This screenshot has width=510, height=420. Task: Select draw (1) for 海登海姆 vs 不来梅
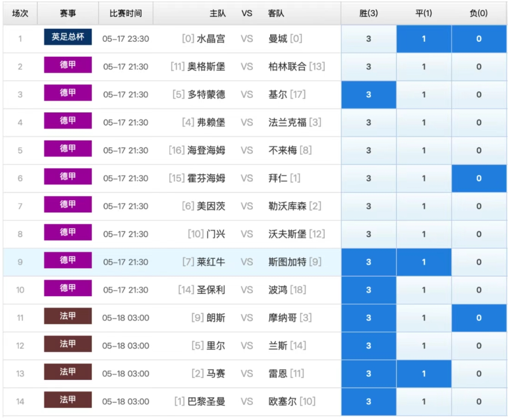424,150
